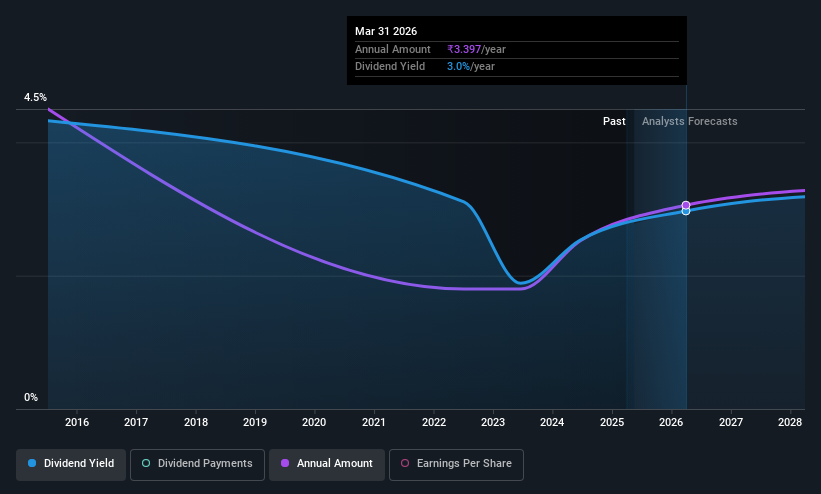Click the 2019 x-axis label

(x=255, y=422)
